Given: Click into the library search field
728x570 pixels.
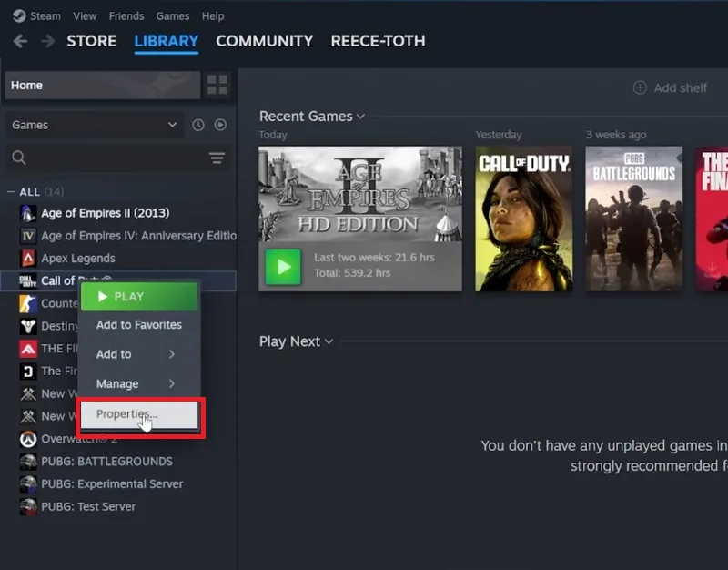Looking at the screenshot, I should pyautogui.click(x=116, y=158).
